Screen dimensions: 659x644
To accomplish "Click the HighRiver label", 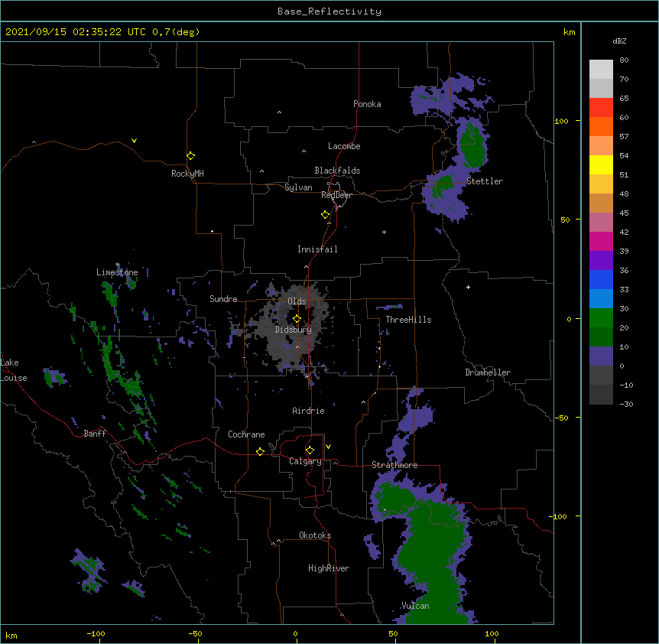I will 329,568.
